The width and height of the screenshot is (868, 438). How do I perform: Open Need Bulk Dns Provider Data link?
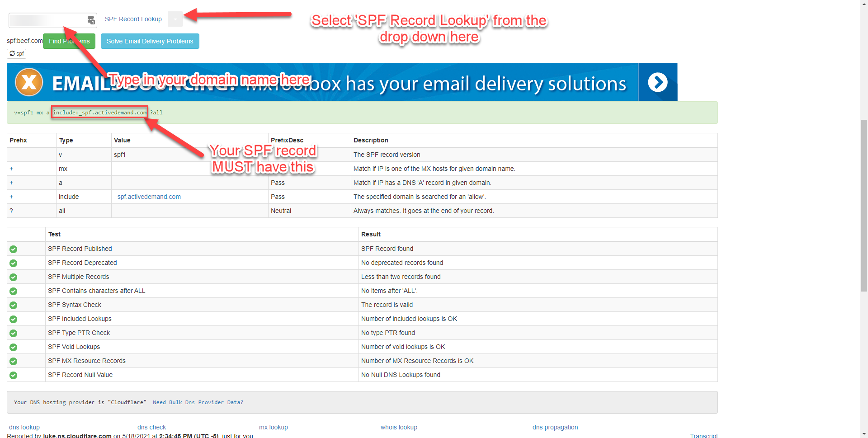click(198, 402)
